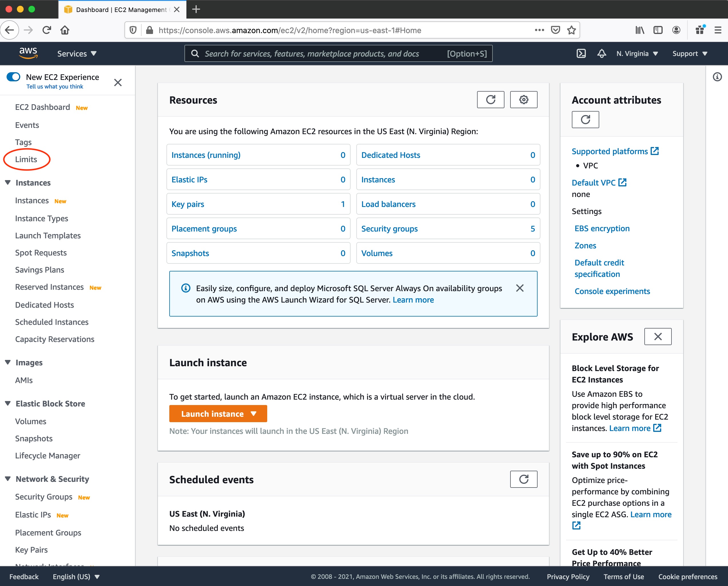Open a new browser tab
728x586 pixels.
pyautogui.click(x=196, y=9)
